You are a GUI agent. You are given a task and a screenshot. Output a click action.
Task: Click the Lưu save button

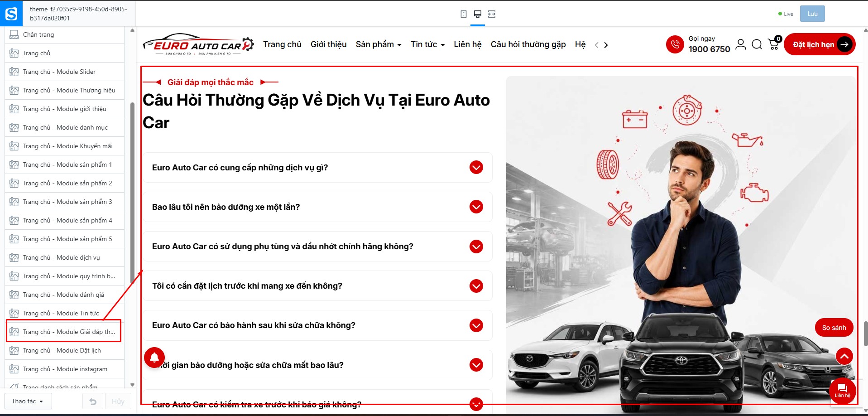(x=812, y=14)
